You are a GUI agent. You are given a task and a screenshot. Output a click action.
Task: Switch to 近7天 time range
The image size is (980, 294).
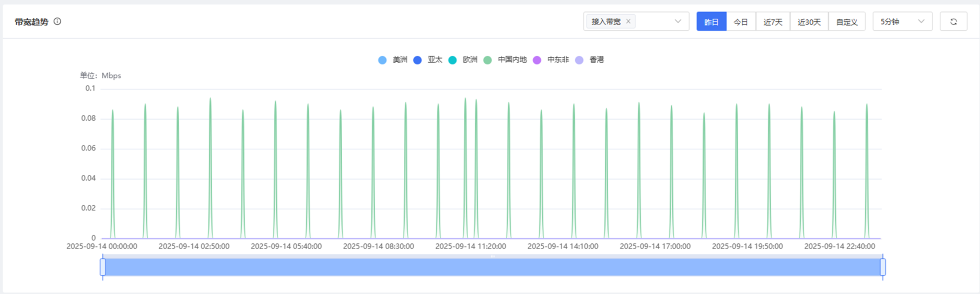[773, 22]
